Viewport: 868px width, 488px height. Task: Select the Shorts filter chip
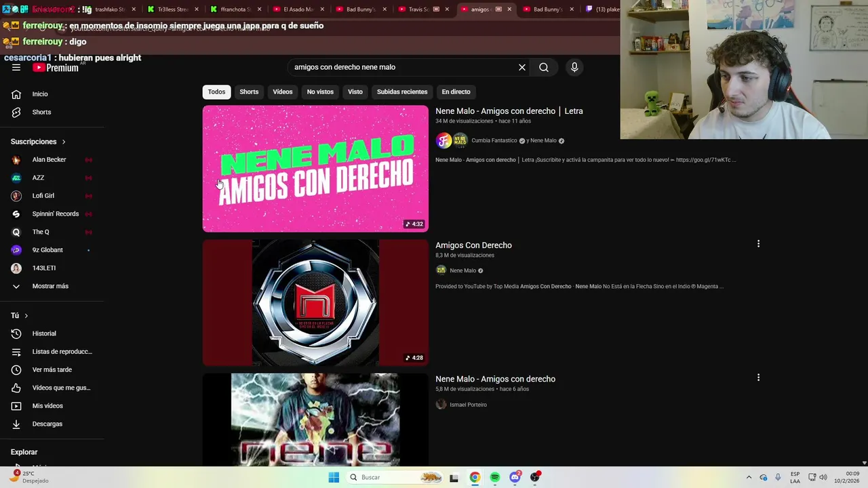(x=249, y=91)
